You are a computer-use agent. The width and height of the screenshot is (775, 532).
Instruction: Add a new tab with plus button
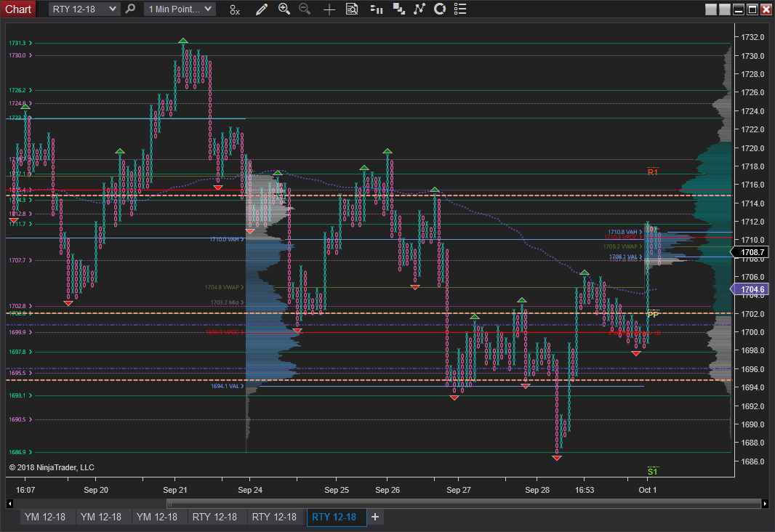tap(375, 517)
